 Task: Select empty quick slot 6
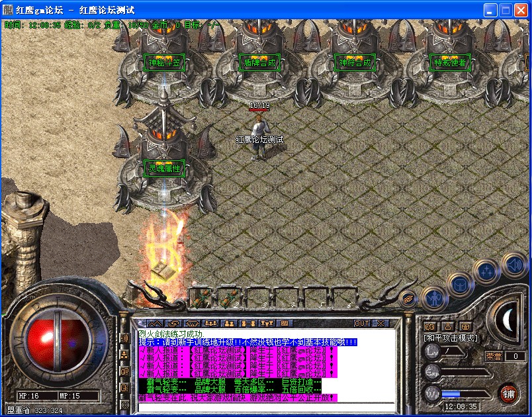(344, 298)
